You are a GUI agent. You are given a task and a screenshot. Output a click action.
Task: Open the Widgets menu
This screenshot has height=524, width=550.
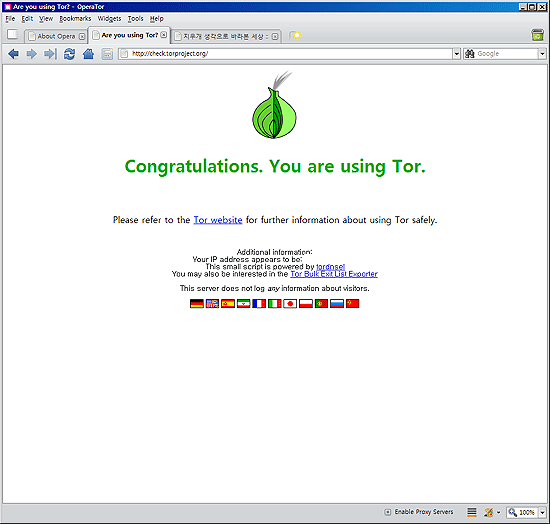tap(109, 19)
